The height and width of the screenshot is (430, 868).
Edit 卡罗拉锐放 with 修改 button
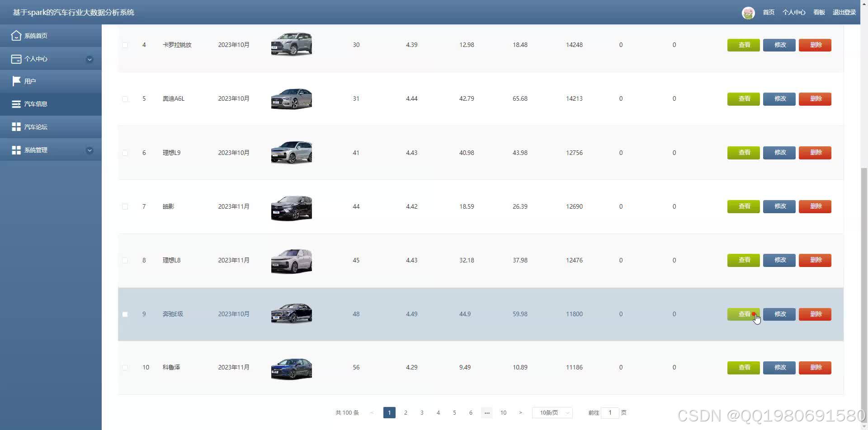pyautogui.click(x=779, y=45)
